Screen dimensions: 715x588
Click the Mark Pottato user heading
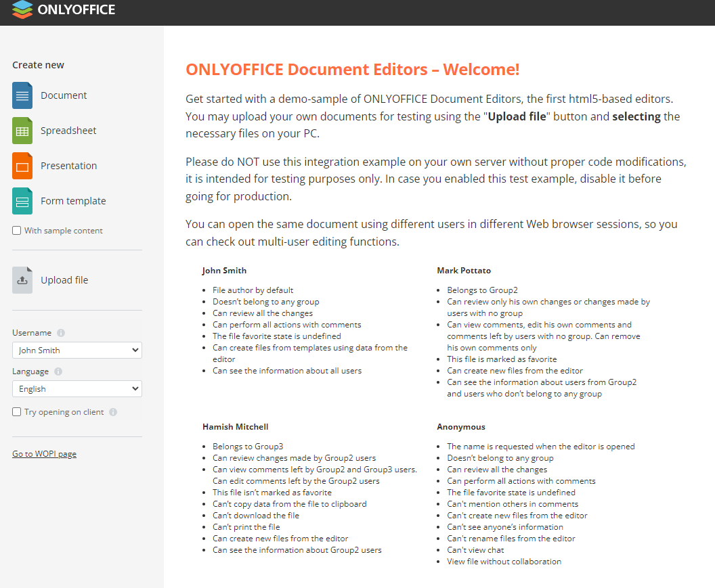[464, 270]
